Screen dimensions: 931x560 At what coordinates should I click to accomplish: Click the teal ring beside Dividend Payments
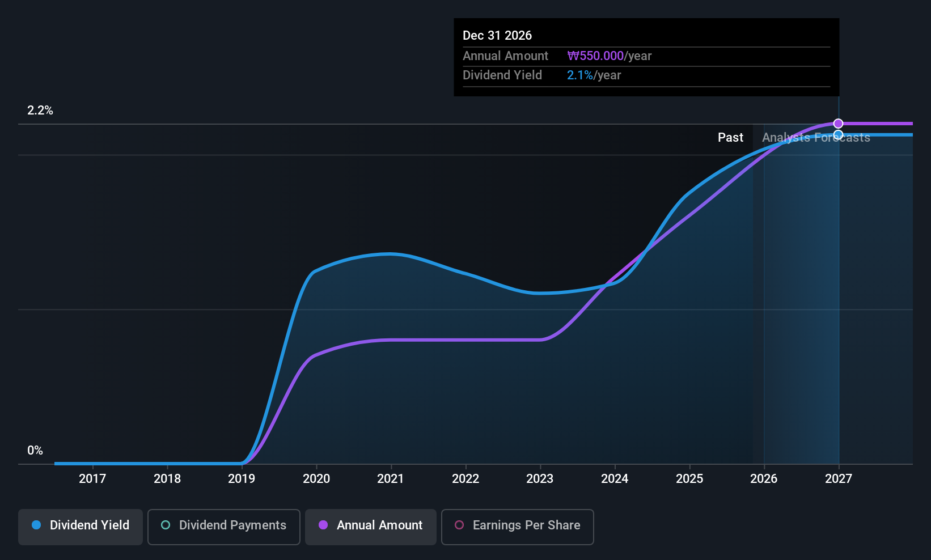click(x=166, y=525)
